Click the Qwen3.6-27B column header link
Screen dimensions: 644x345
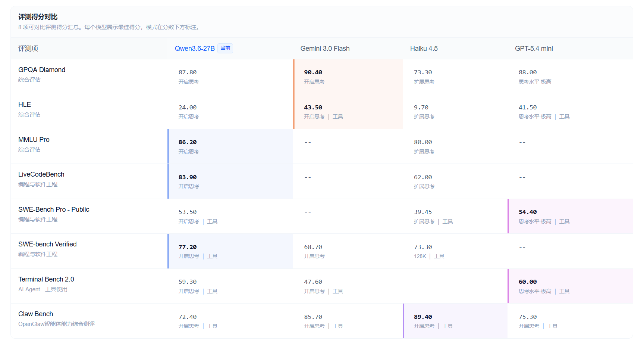(194, 49)
